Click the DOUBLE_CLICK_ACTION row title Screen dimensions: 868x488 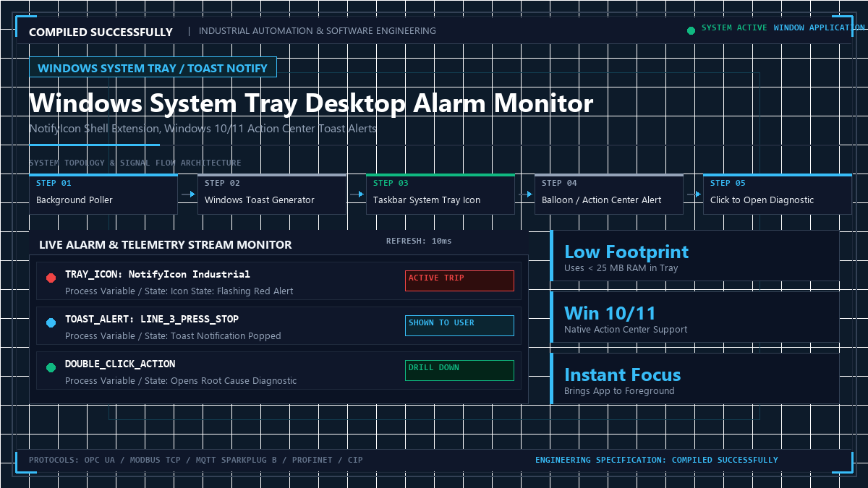click(x=120, y=364)
